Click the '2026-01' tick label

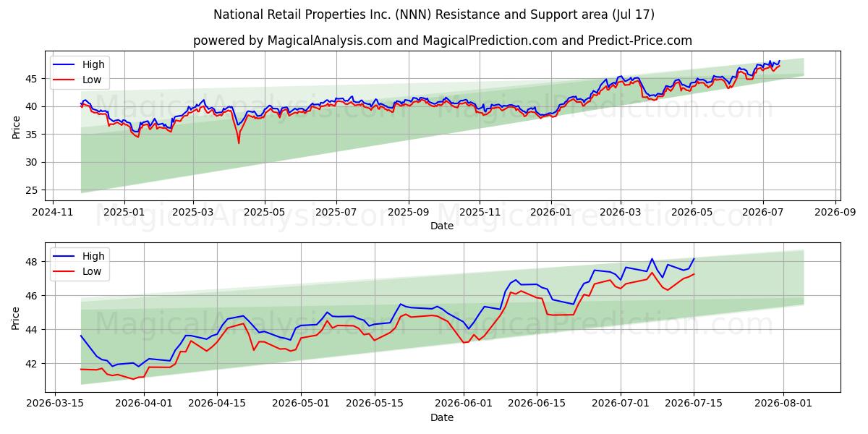click(x=550, y=212)
